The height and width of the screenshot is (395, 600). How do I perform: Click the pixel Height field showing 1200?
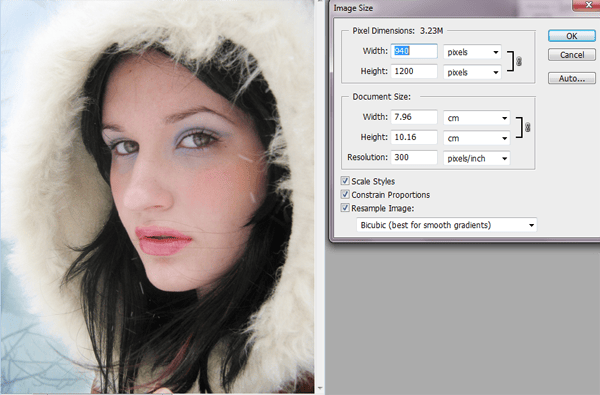click(x=414, y=71)
